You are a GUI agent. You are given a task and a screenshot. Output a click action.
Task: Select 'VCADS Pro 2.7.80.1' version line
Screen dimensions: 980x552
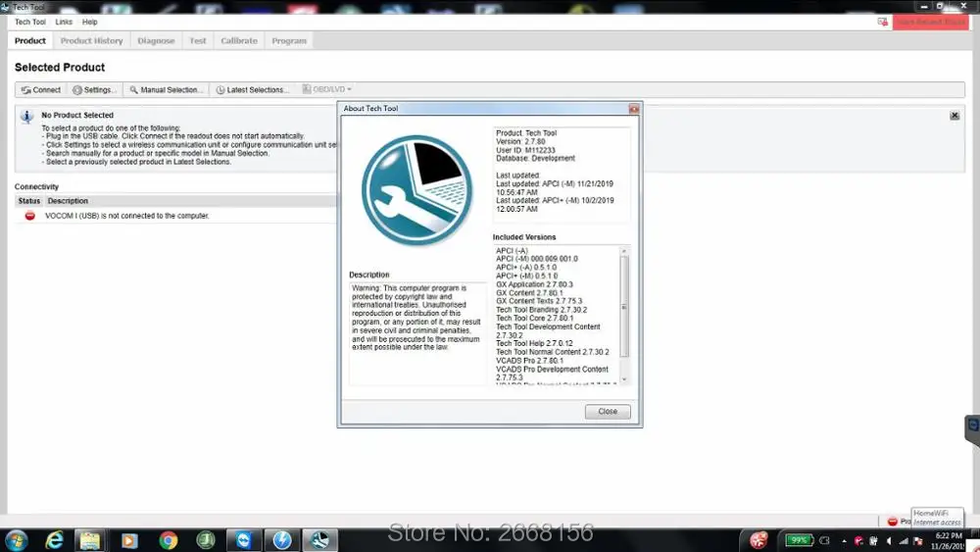(529, 361)
